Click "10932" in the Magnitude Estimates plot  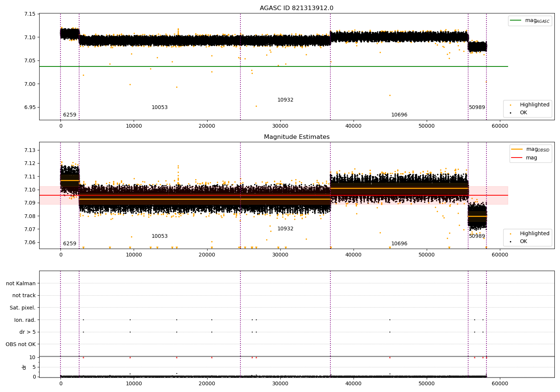[285, 229]
